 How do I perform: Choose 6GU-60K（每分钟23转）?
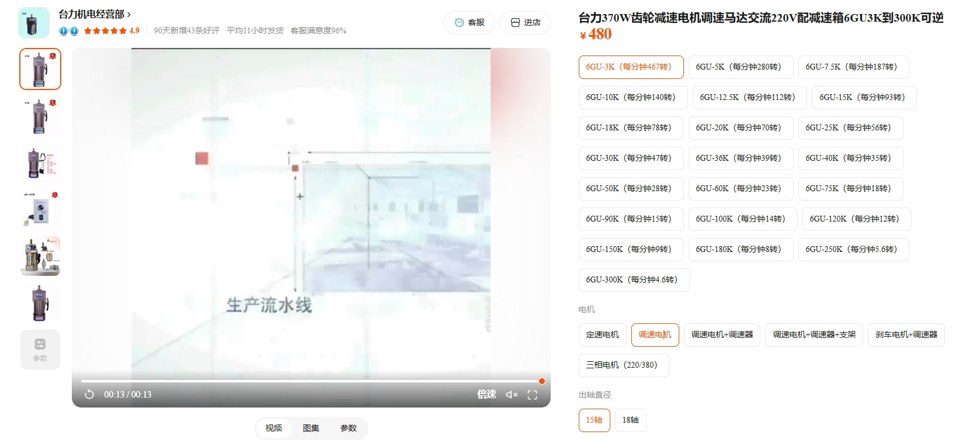pos(741,189)
